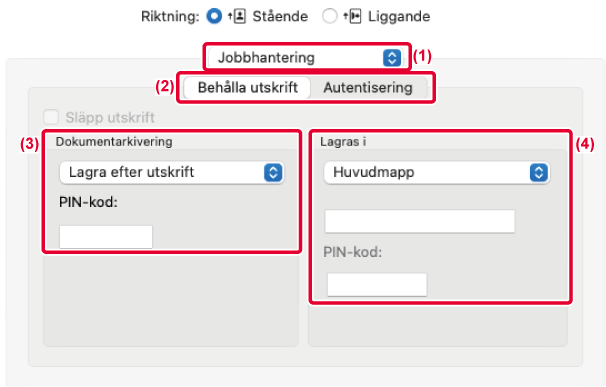The width and height of the screenshot is (606, 387).
Task: Click the blue Jobbhantering dropdown arrow
Action: pos(392,58)
